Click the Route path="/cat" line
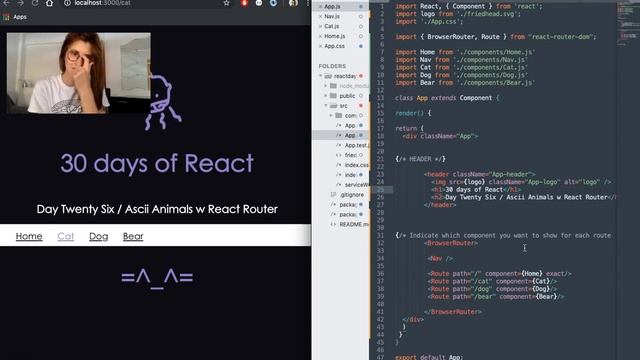The image size is (640, 360). 492,281
